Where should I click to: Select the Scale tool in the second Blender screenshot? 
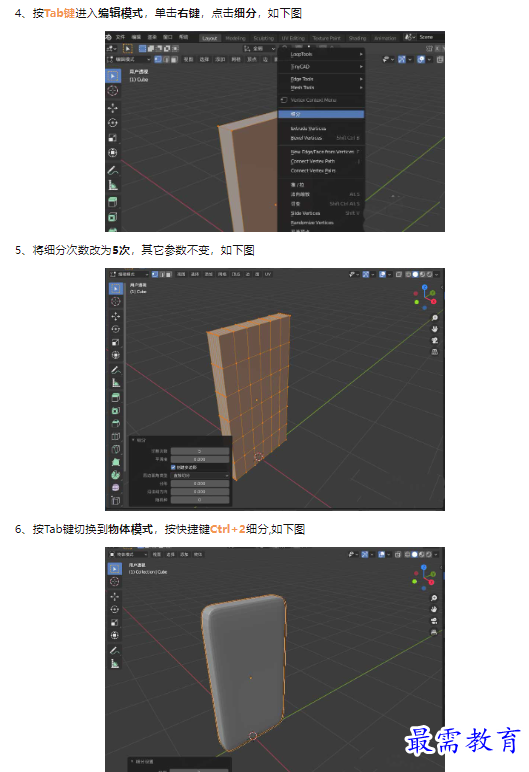click(116, 342)
